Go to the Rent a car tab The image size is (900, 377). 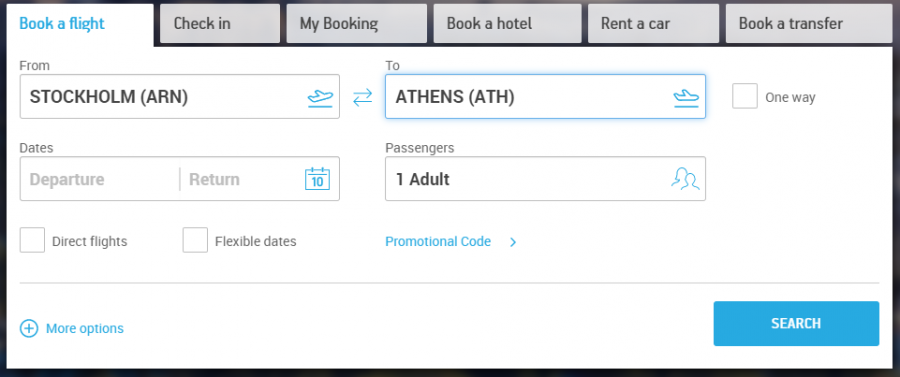[x=653, y=24]
